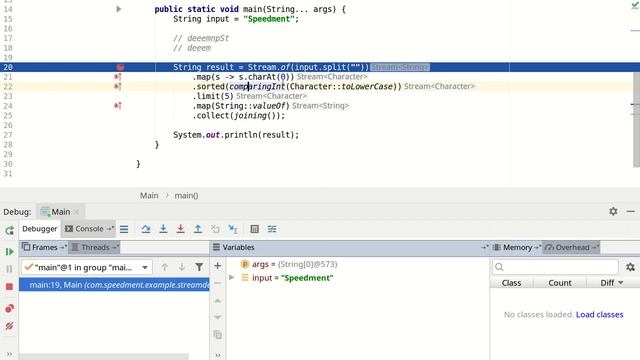
Task: Toggle breakpoint on line 20
Action: click(x=120, y=67)
